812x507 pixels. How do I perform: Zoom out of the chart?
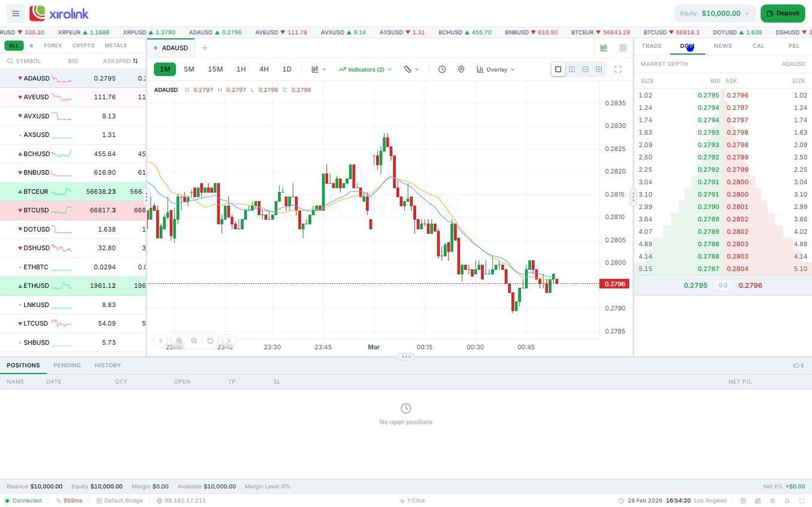(x=194, y=341)
